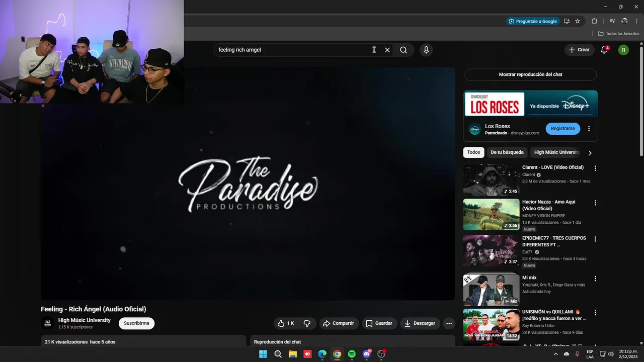Image resolution: width=644 pixels, height=362 pixels.
Task: Bookmark page with the star icon
Action: click(x=578, y=21)
